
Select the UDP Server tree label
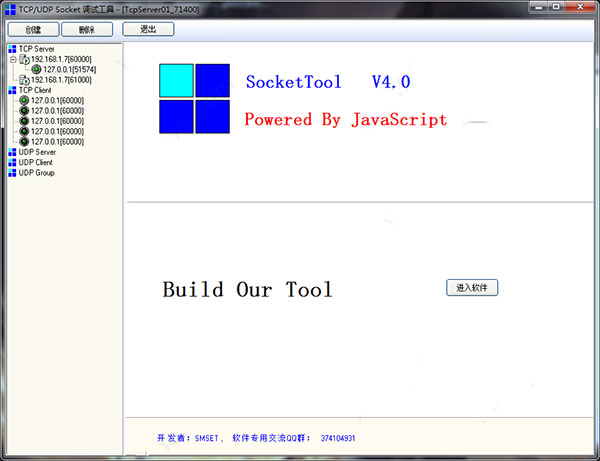tap(37, 152)
